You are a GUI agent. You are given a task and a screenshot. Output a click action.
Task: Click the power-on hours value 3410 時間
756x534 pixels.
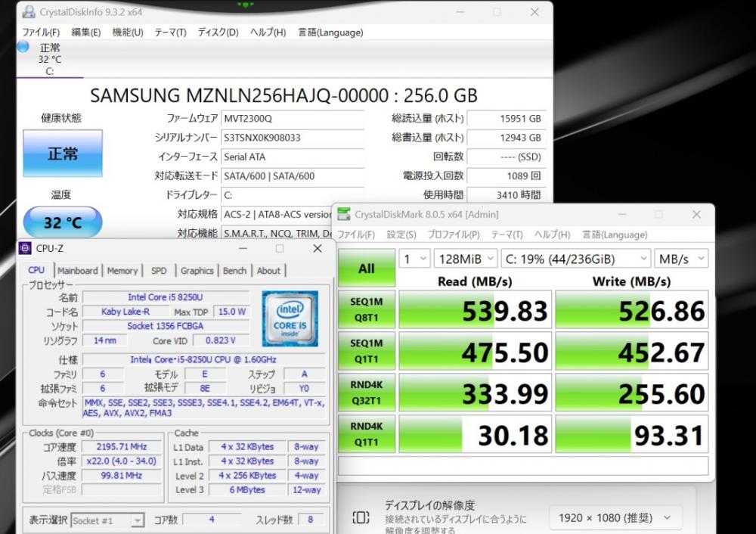(x=507, y=195)
